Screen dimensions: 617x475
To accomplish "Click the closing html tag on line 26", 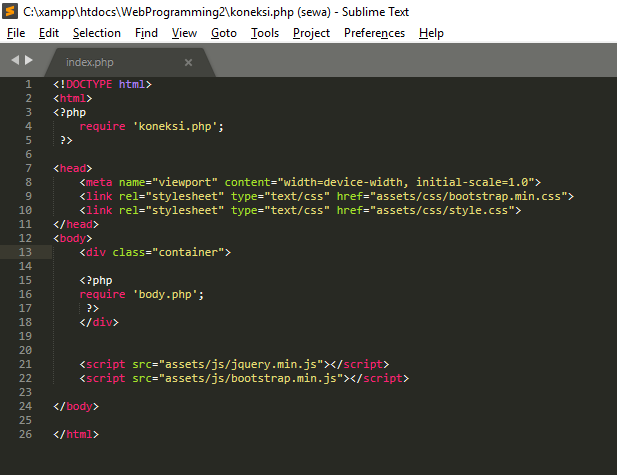I will (x=76, y=434).
